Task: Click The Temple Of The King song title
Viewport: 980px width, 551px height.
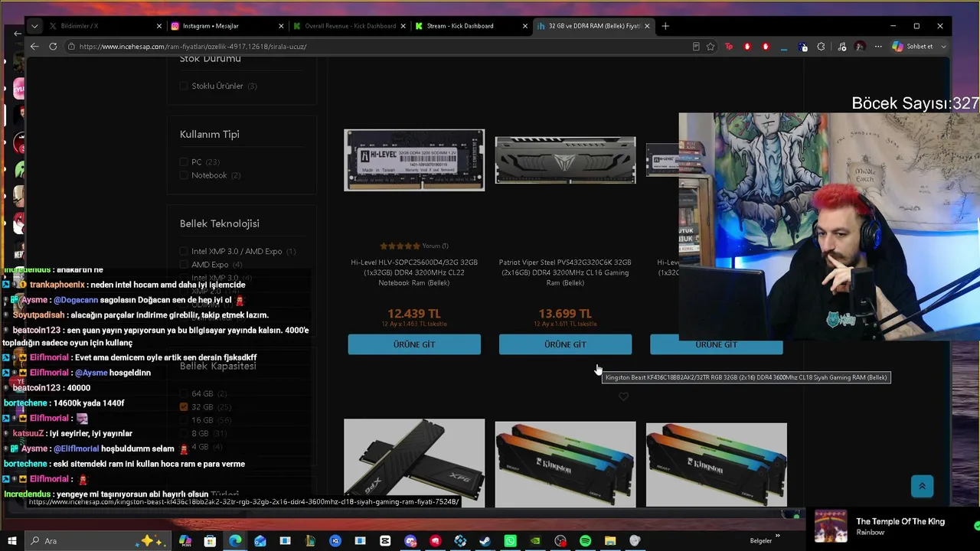Action: pyautogui.click(x=900, y=522)
